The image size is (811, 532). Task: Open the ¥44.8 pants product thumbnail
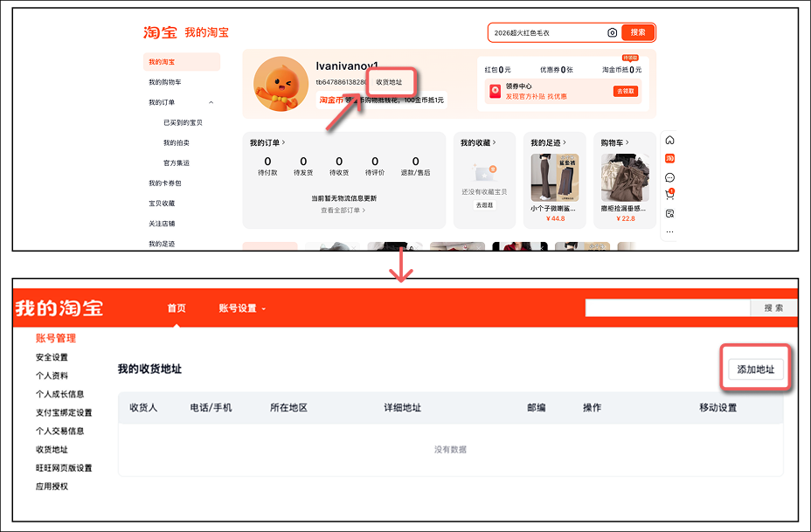click(553, 178)
